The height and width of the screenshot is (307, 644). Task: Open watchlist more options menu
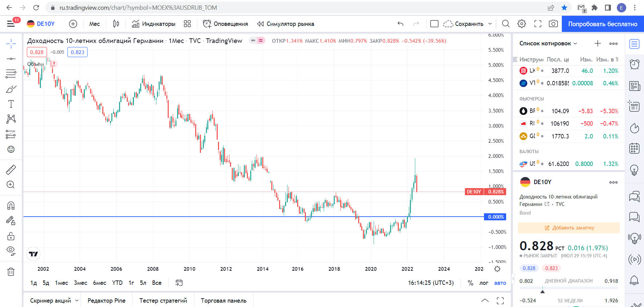pyautogui.click(x=613, y=43)
